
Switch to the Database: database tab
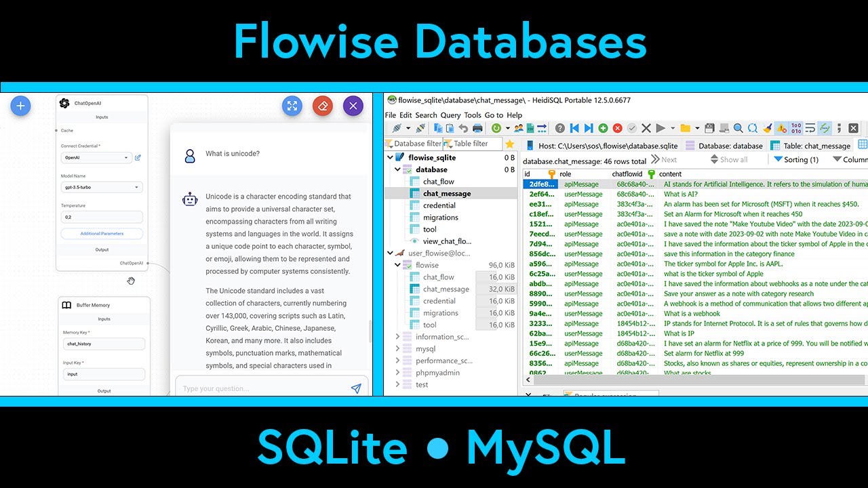click(x=724, y=146)
